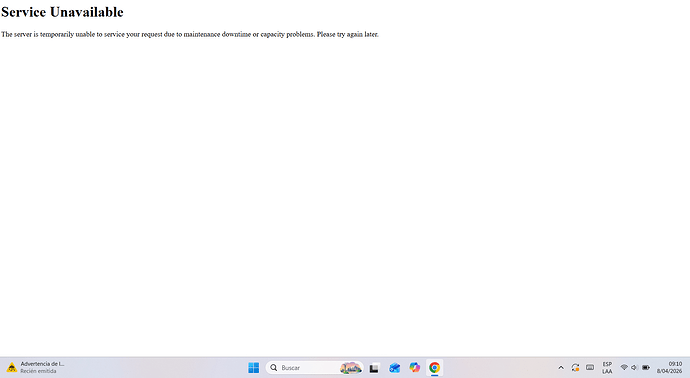The height and width of the screenshot is (378, 690).
Task: Click the Service Unavailable heading
Action: 62,12
